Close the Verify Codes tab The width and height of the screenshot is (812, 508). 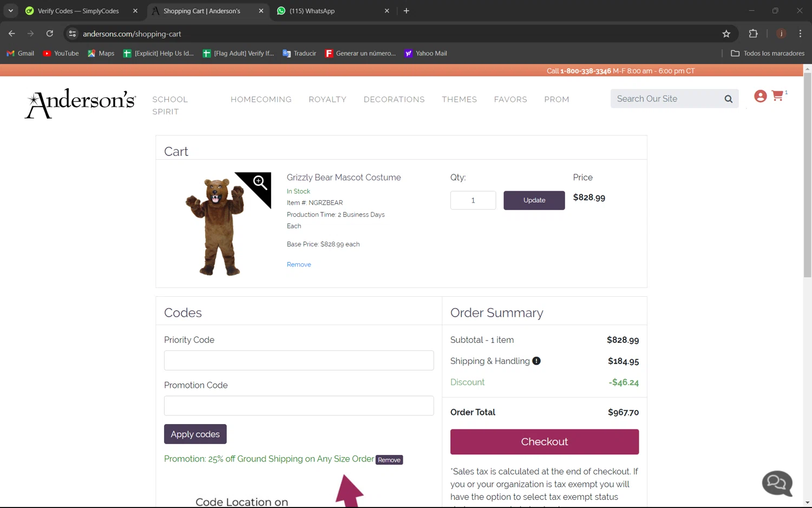135,11
